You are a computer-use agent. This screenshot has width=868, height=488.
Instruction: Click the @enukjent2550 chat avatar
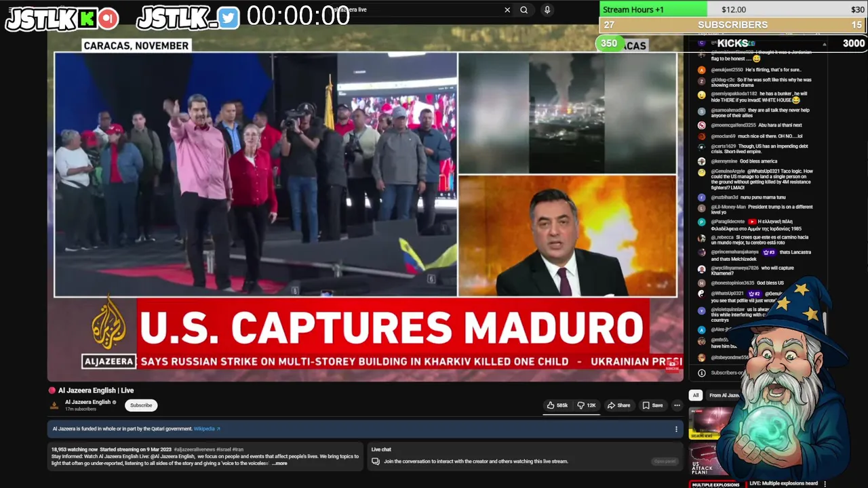[x=702, y=70]
